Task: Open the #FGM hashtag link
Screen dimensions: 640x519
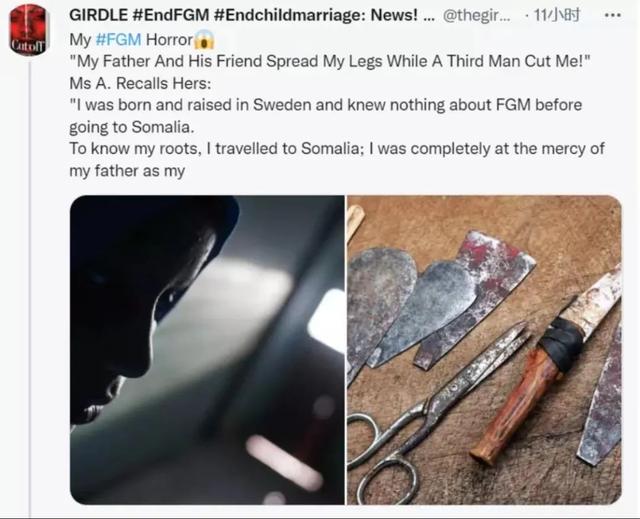Action: (x=118, y=40)
